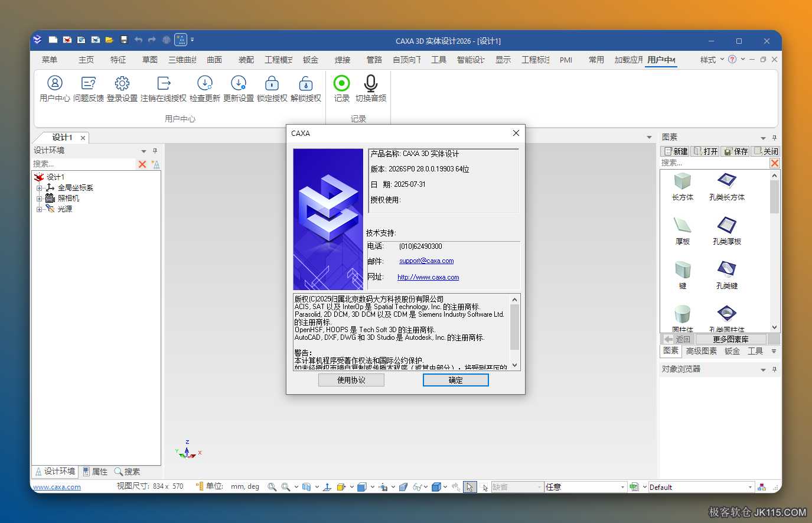
Task: Click the search filter icon in 设计环境
Action: [156, 164]
